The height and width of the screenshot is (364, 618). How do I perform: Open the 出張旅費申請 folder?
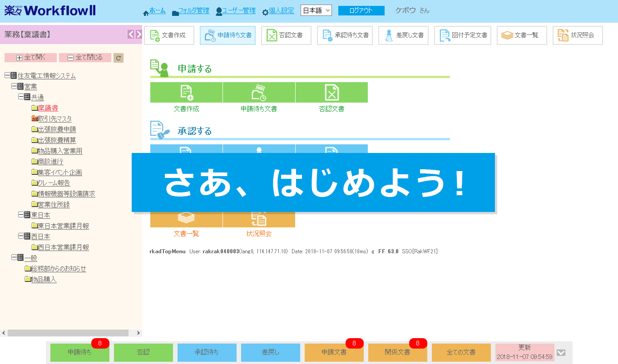point(57,129)
